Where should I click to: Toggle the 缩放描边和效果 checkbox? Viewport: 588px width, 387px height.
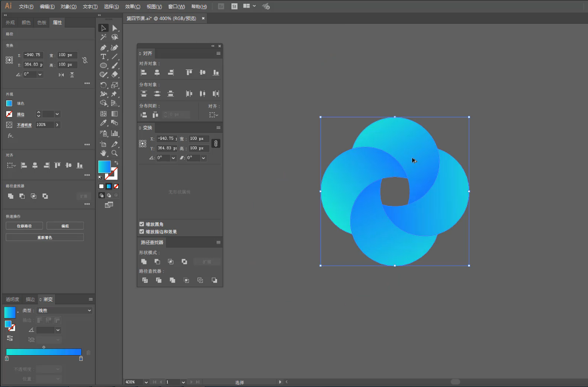click(142, 232)
